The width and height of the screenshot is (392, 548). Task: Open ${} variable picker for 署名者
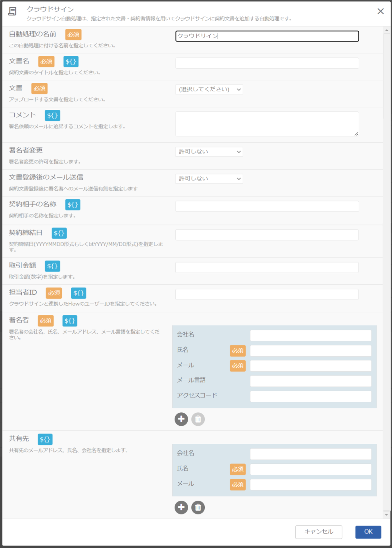(x=70, y=321)
